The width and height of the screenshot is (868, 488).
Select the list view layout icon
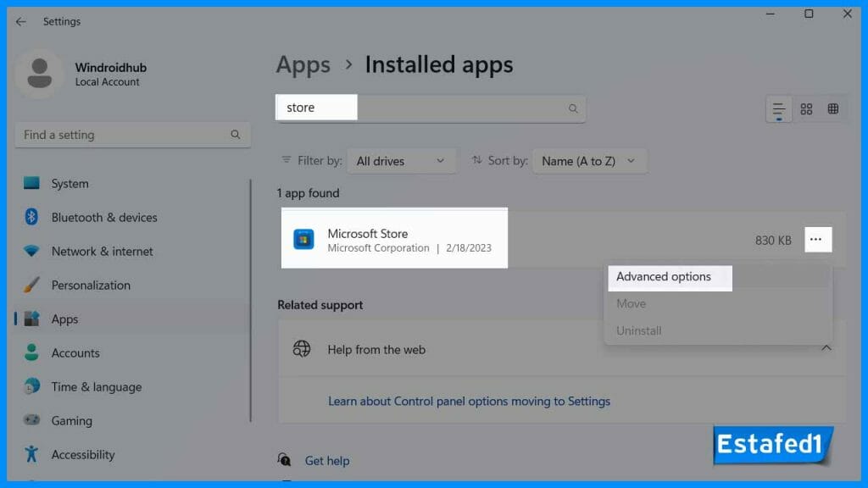tap(779, 109)
